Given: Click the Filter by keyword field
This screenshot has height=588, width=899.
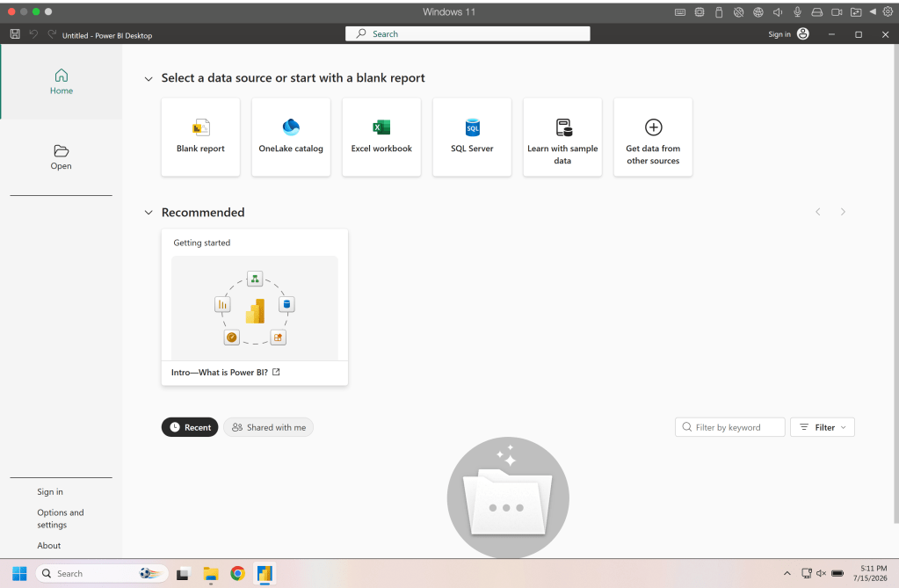Looking at the screenshot, I should coord(730,427).
